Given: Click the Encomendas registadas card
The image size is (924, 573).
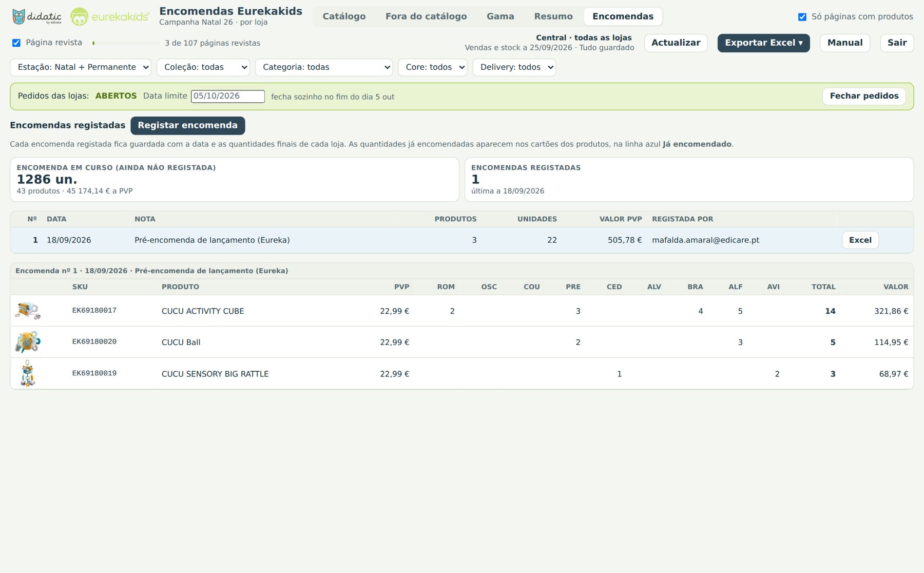Looking at the screenshot, I should (x=689, y=180).
